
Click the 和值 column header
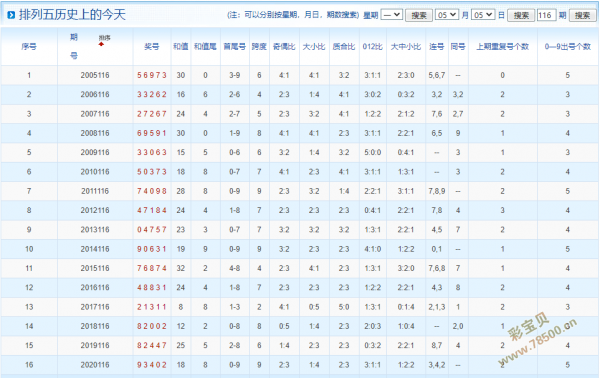pos(181,46)
